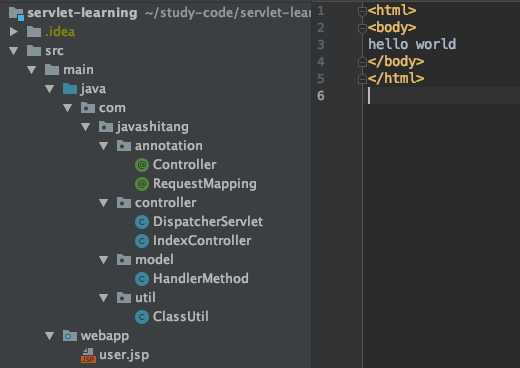Collapse the util package arrow
The image size is (520, 368).
[104, 298]
